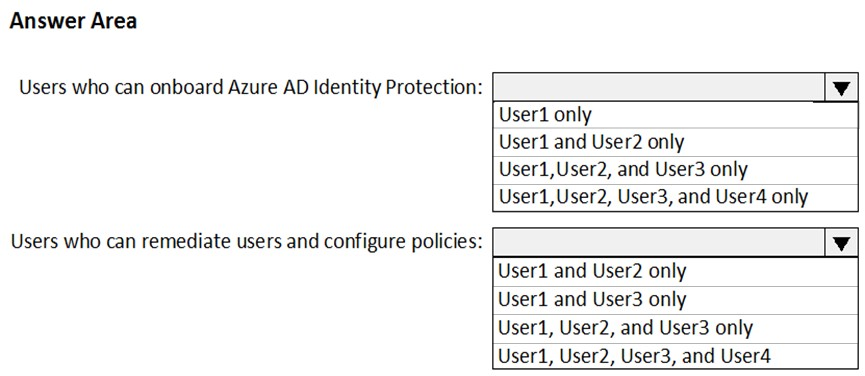Choose 'User1 only' for onboarding Identity Protection
This screenshot has width=865, height=376.
(675, 115)
